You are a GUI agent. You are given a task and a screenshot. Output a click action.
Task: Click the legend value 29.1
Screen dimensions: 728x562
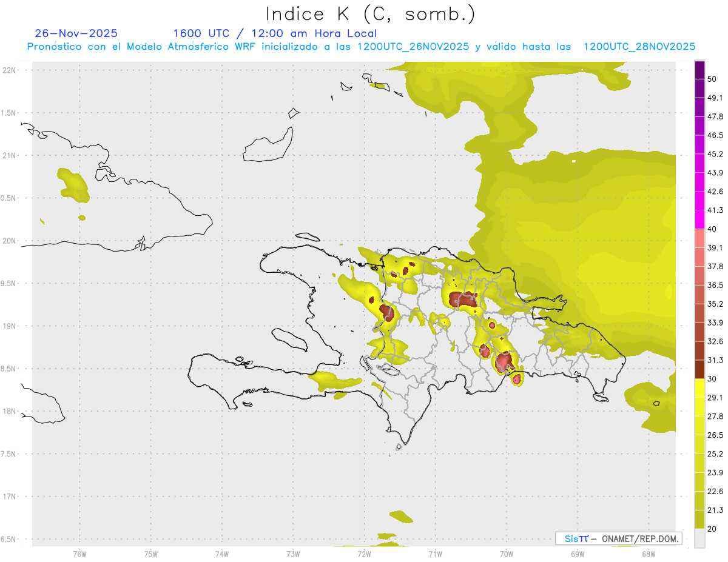pos(715,398)
